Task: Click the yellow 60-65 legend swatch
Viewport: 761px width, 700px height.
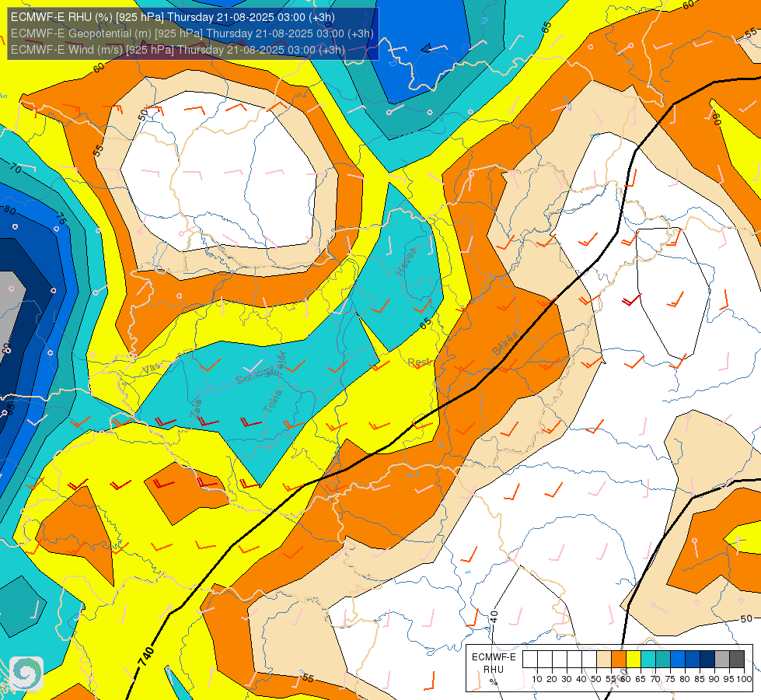Action: [634, 660]
